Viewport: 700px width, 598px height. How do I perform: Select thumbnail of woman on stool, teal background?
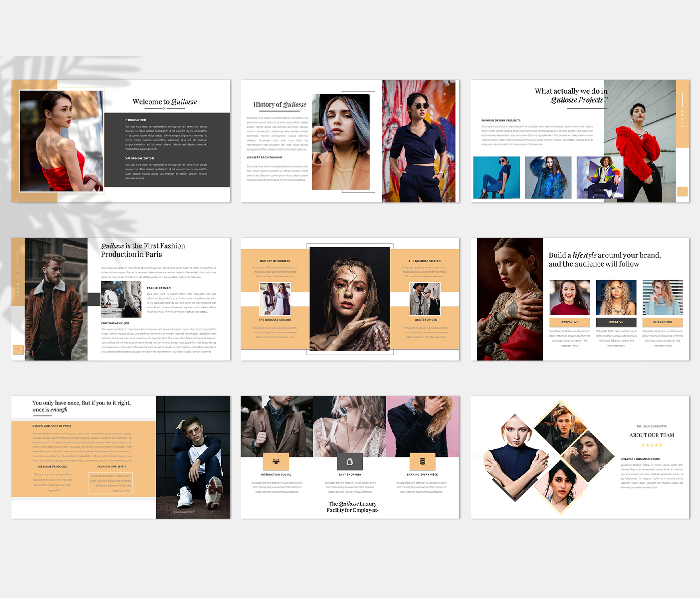click(496, 177)
